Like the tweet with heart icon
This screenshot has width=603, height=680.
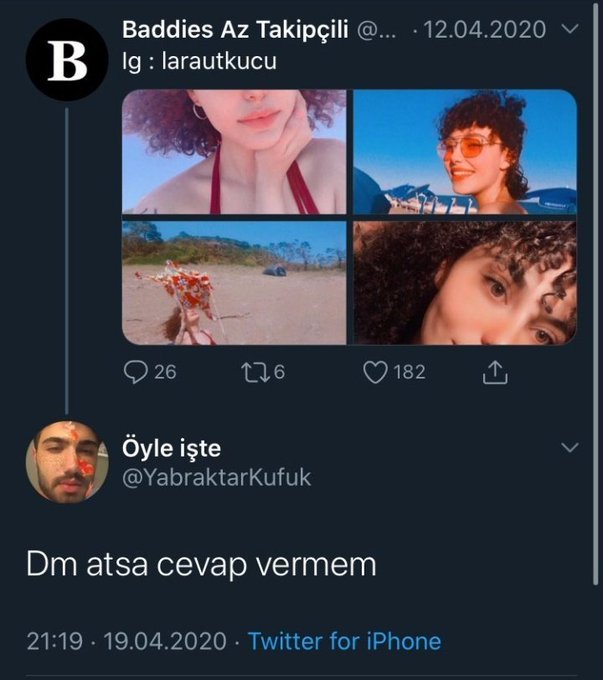tap(375, 373)
